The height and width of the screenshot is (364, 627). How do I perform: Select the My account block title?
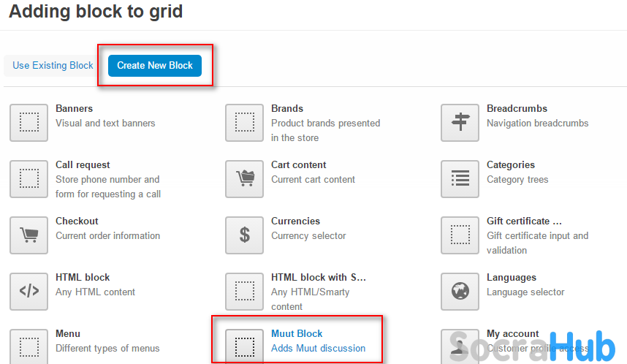point(513,333)
